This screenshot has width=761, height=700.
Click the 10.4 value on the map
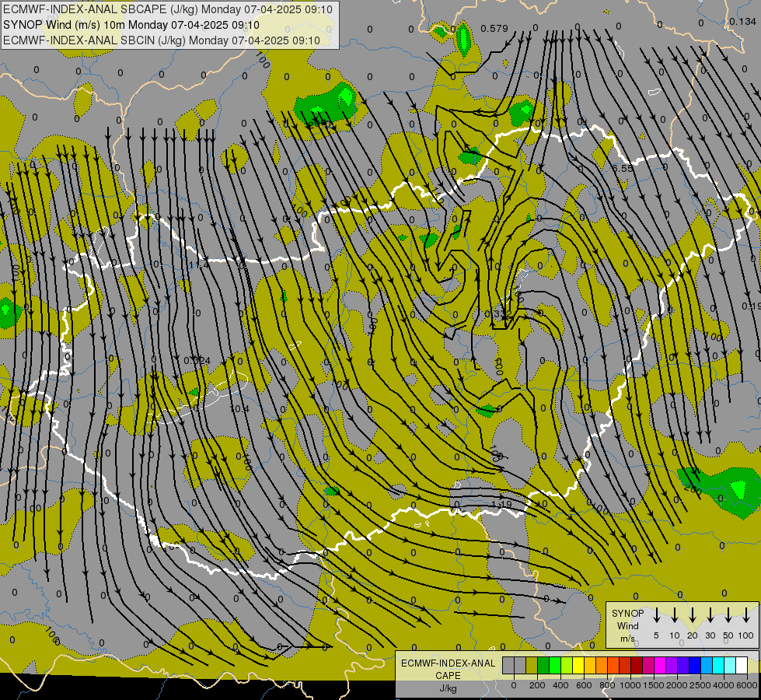[x=239, y=409]
